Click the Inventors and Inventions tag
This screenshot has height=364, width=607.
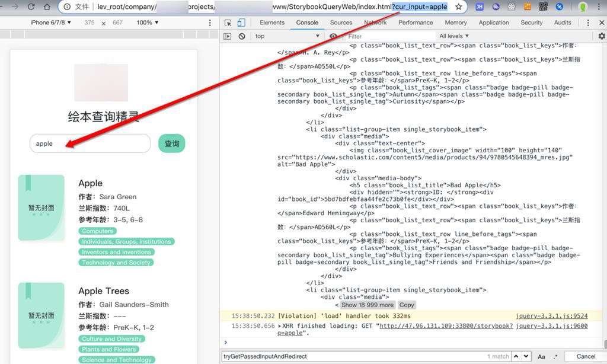coord(116,252)
